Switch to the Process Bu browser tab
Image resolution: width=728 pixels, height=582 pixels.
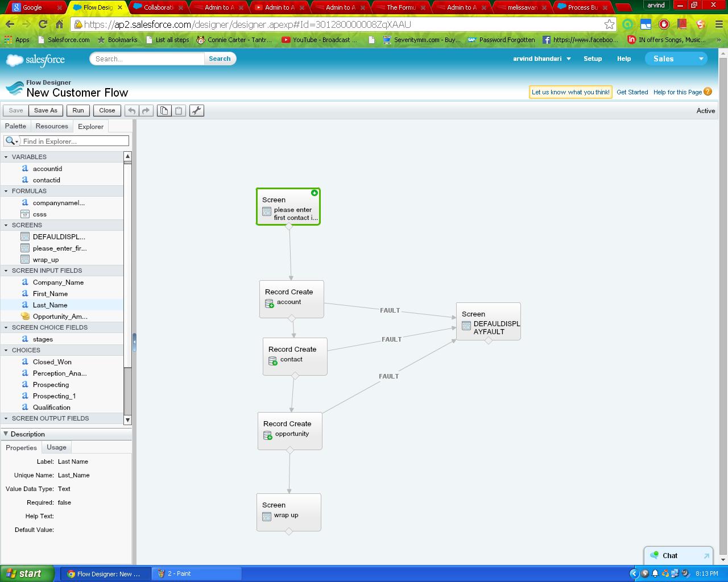(583, 7)
